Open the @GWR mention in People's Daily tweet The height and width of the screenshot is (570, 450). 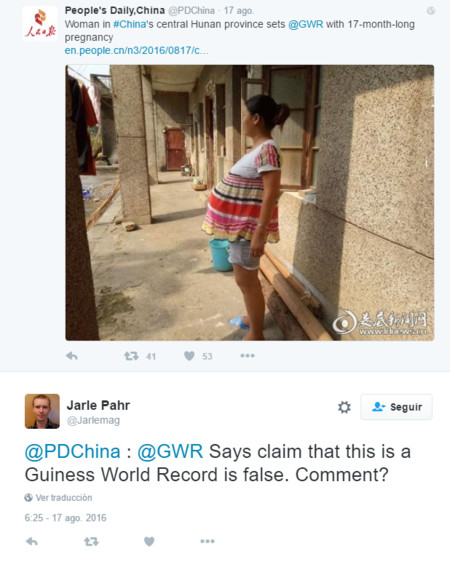306,24
